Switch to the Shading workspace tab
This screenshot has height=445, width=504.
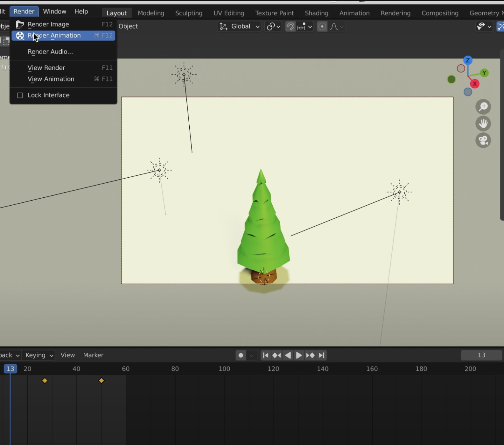point(316,13)
